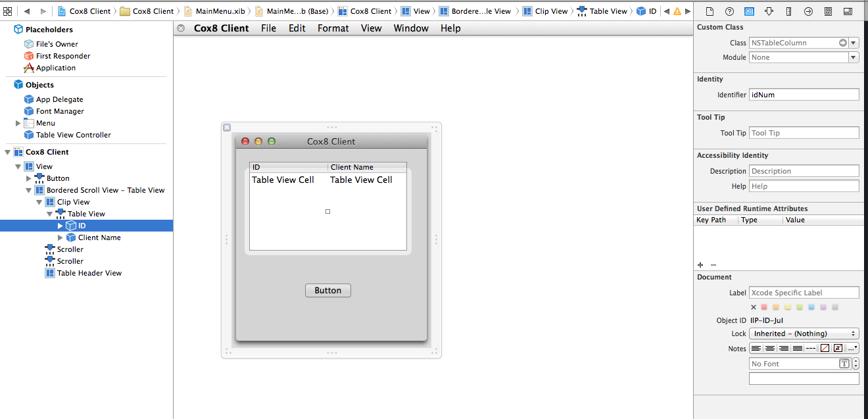This screenshot has width=868, height=419.
Task: Open the Lock popup menu
Action: (804, 333)
